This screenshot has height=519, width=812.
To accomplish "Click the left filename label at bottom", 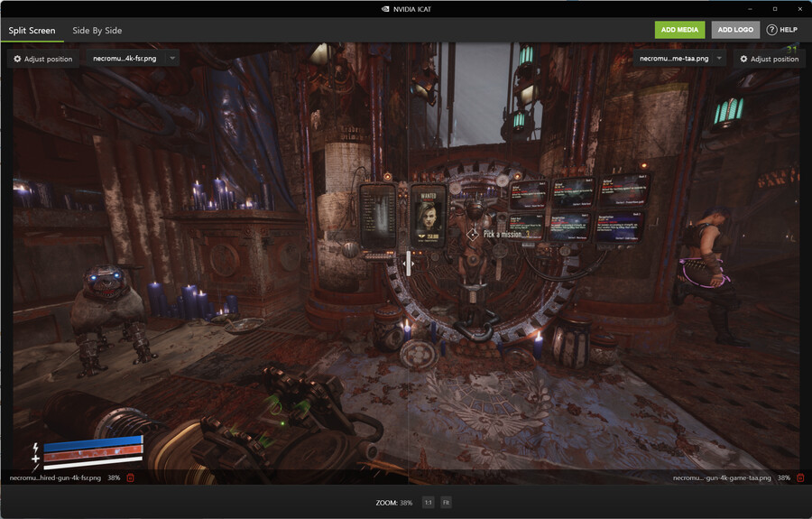I will click(55, 477).
